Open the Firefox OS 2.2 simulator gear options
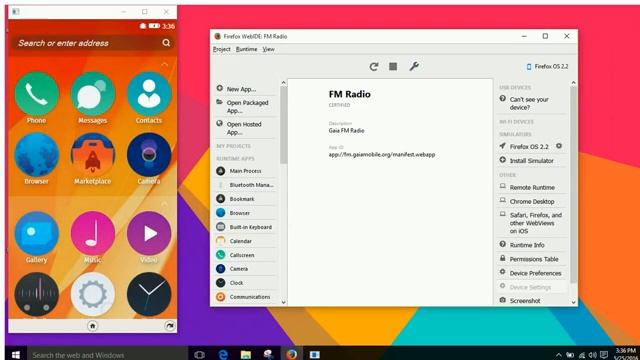 tap(559, 146)
